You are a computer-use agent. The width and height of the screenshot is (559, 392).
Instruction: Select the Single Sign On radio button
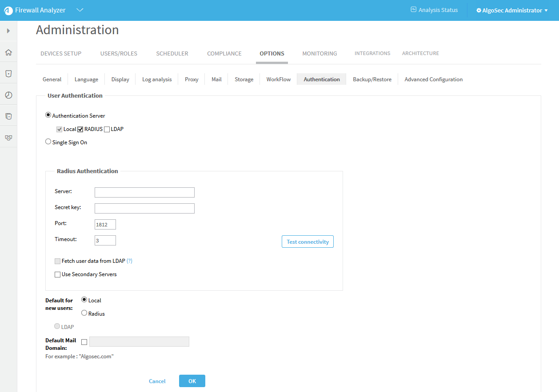tap(48, 142)
